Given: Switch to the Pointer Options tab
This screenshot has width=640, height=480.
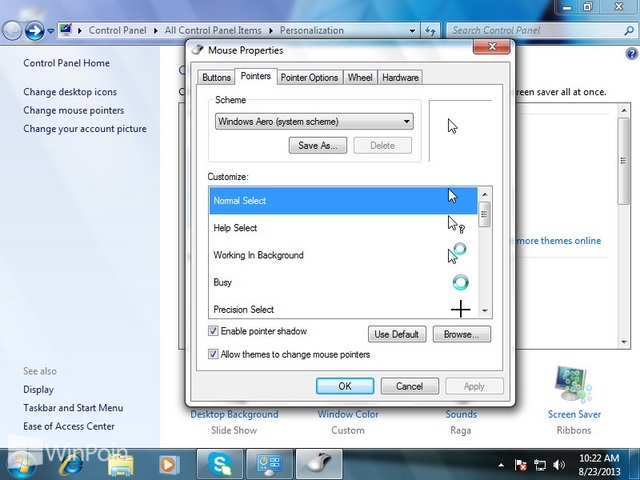Looking at the screenshot, I should click(309, 78).
